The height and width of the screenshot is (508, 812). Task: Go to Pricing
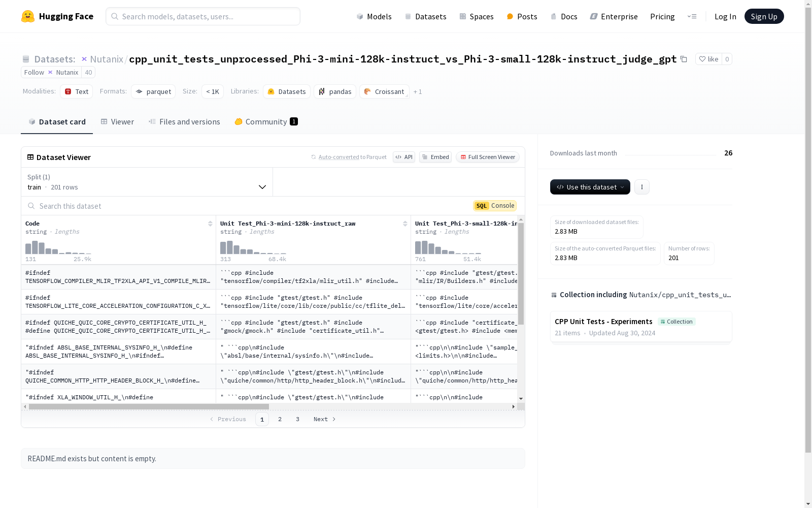point(662,16)
